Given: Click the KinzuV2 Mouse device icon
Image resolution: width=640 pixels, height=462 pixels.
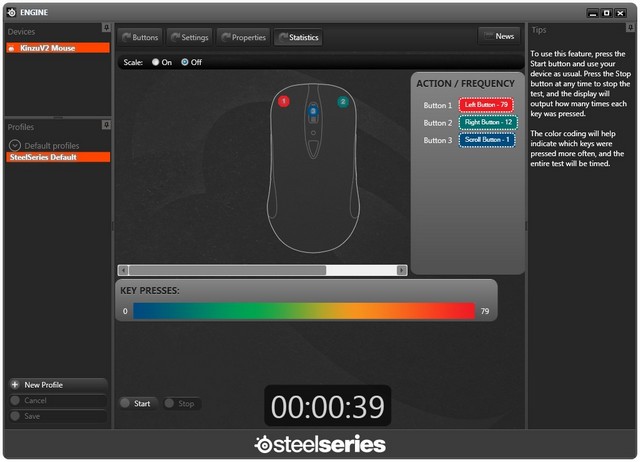Looking at the screenshot, I should (x=11, y=48).
